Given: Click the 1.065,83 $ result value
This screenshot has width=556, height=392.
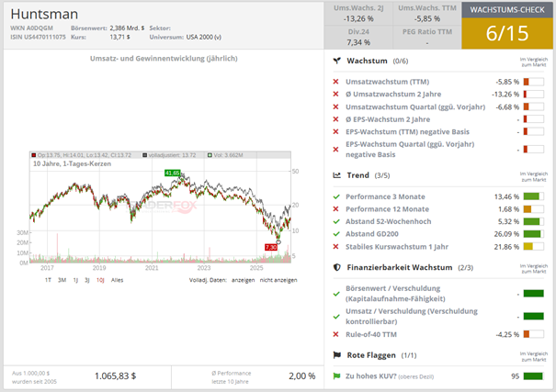Looking at the screenshot, I should (x=115, y=376).
